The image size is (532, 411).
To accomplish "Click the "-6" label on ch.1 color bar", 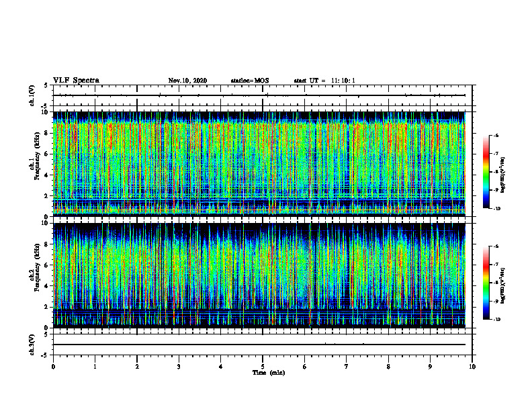I will pyautogui.click(x=496, y=135).
